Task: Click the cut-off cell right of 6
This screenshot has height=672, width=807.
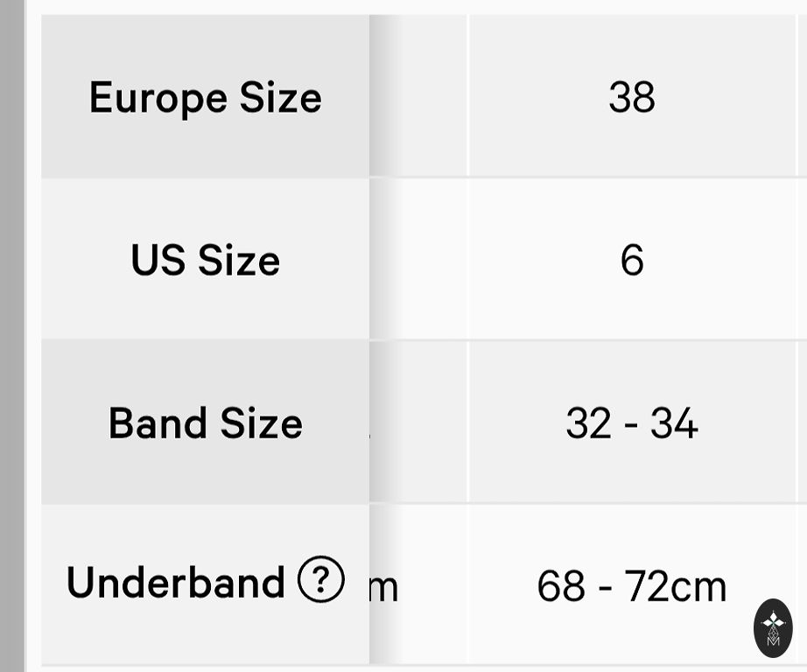Action: (x=802, y=260)
